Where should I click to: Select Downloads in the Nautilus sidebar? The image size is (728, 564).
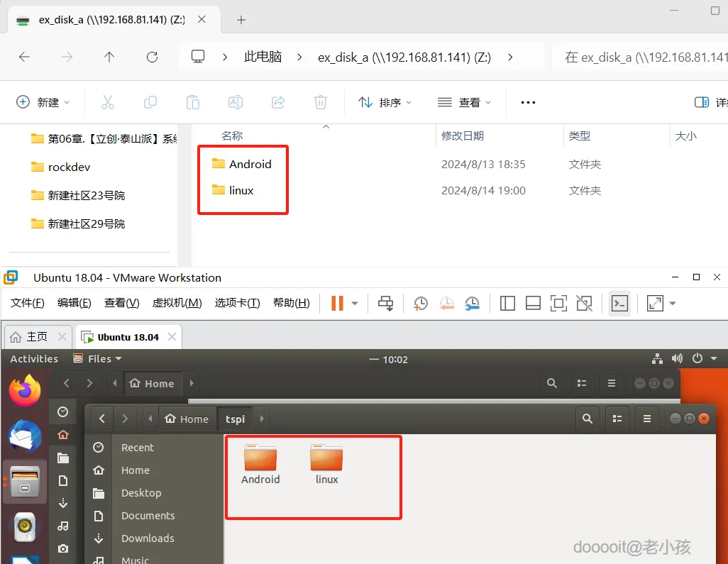(x=148, y=538)
